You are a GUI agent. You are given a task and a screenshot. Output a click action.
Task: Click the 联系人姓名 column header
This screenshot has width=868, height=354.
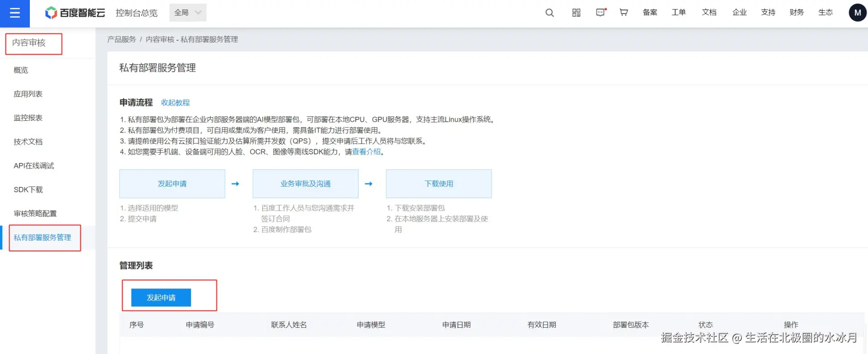click(x=289, y=325)
